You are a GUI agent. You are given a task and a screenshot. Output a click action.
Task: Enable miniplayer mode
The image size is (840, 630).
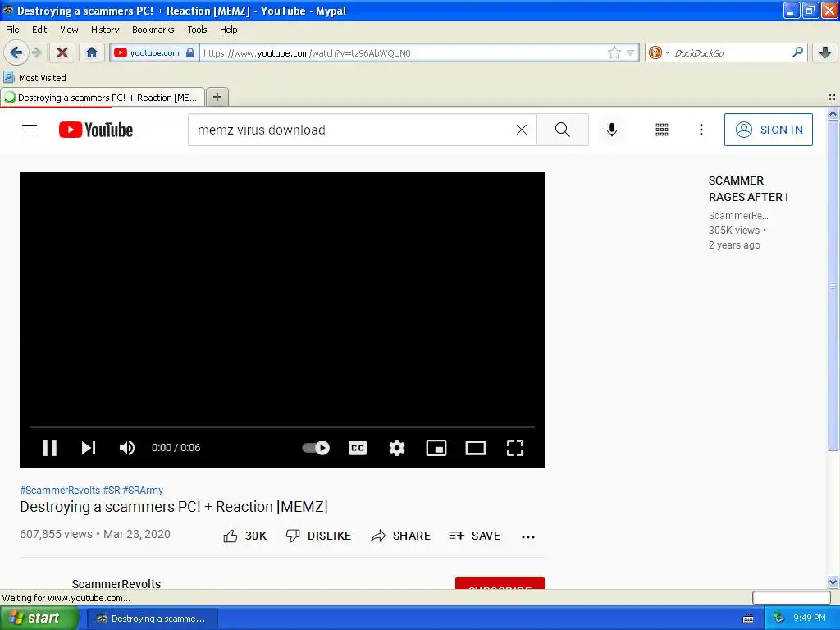coord(436,447)
